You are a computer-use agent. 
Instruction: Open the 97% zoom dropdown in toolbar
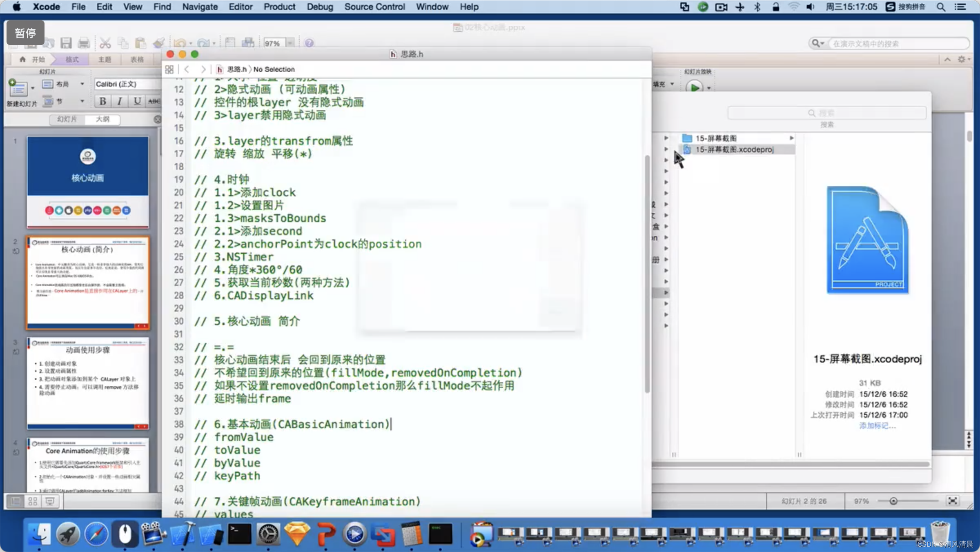point(290,43)
